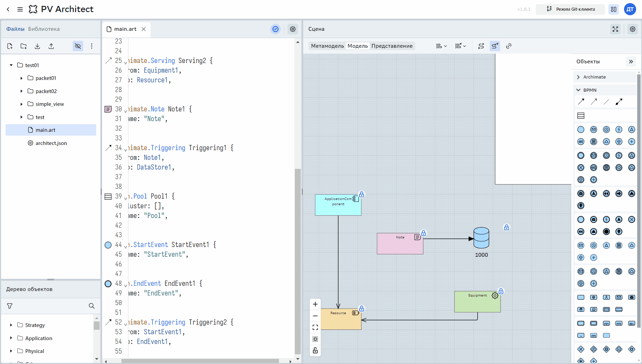The height and width of the screenshot is (364, 642).
Task: Fit the scene to screen
Action: point(315,327)
